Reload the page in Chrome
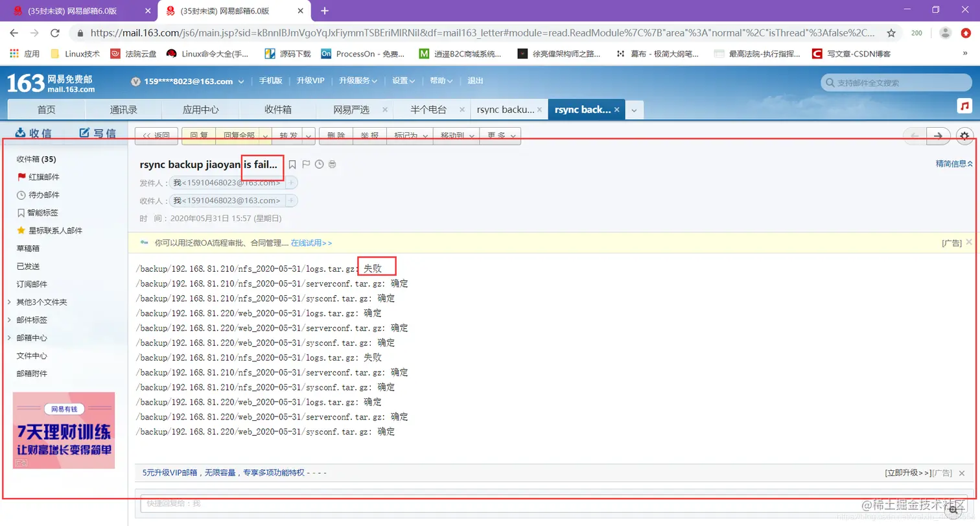Viewport: 980px width, 526px height. (x=55, y=32)
